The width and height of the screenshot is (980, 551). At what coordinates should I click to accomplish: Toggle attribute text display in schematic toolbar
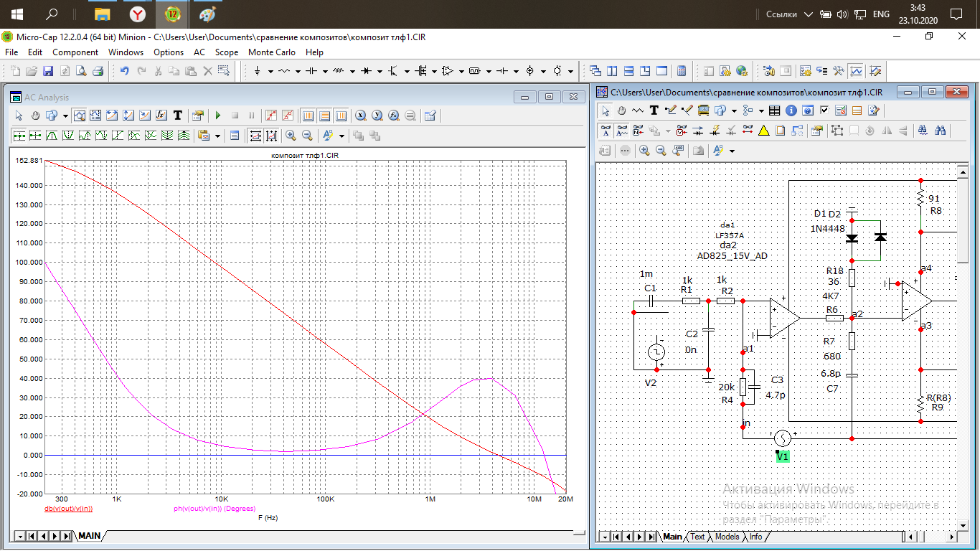(x=621, y=131)
